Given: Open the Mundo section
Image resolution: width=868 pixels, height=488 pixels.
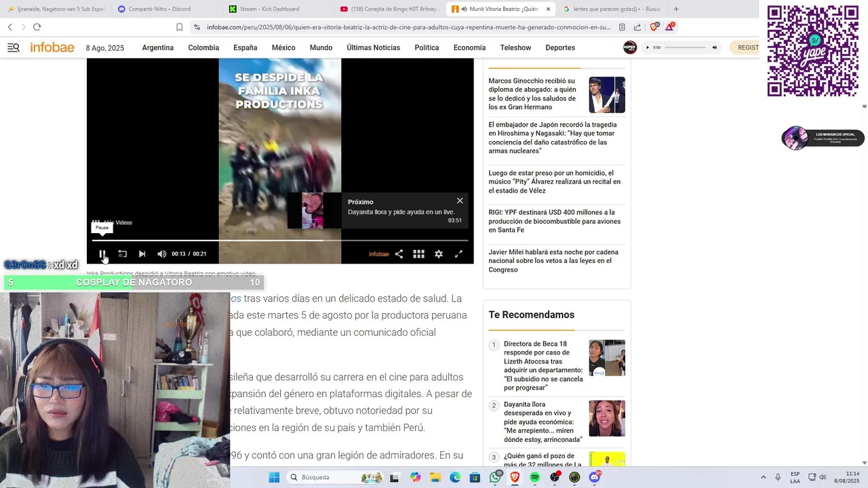Looking at the screenshot, I should [x=321, y=47].
